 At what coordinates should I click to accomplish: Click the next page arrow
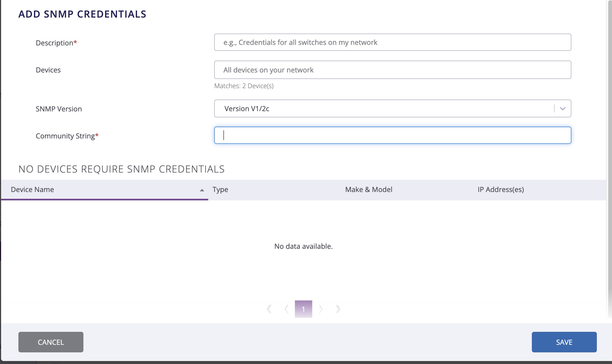point(321,309)
